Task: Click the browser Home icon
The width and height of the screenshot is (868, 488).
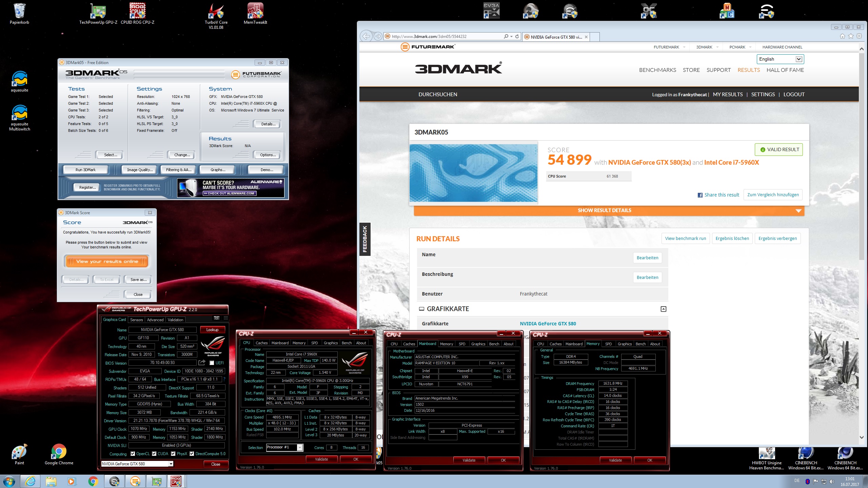Action: [x=843, y=36]
